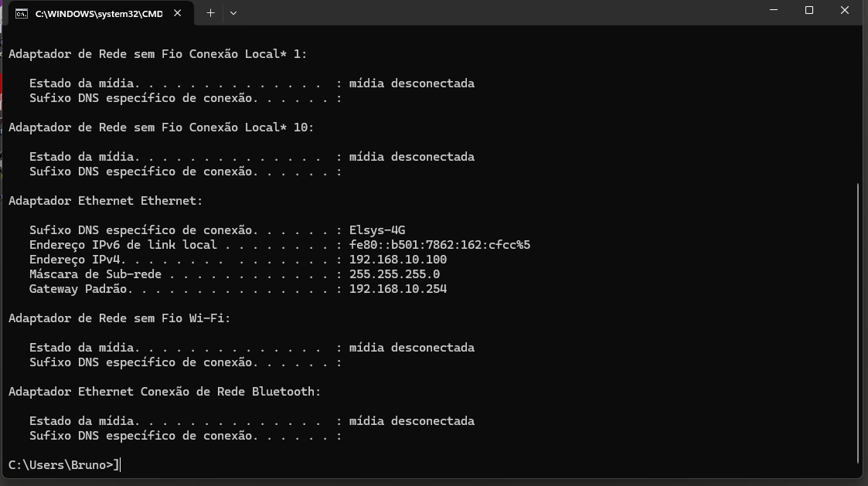Expand the new tab profile dropdown chevron
This screenshot has height=486, width=868.
233,12
